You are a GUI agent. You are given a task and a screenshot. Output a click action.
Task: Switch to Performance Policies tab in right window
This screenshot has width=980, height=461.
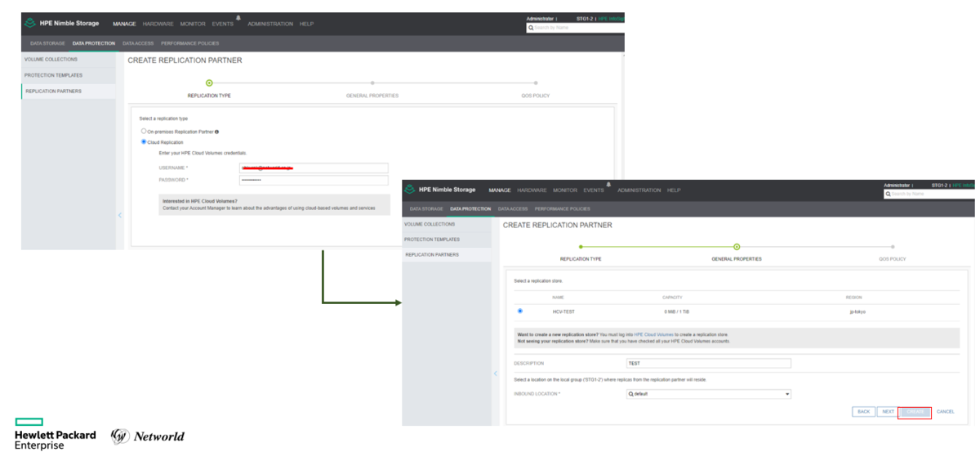[x=563, y=209]
